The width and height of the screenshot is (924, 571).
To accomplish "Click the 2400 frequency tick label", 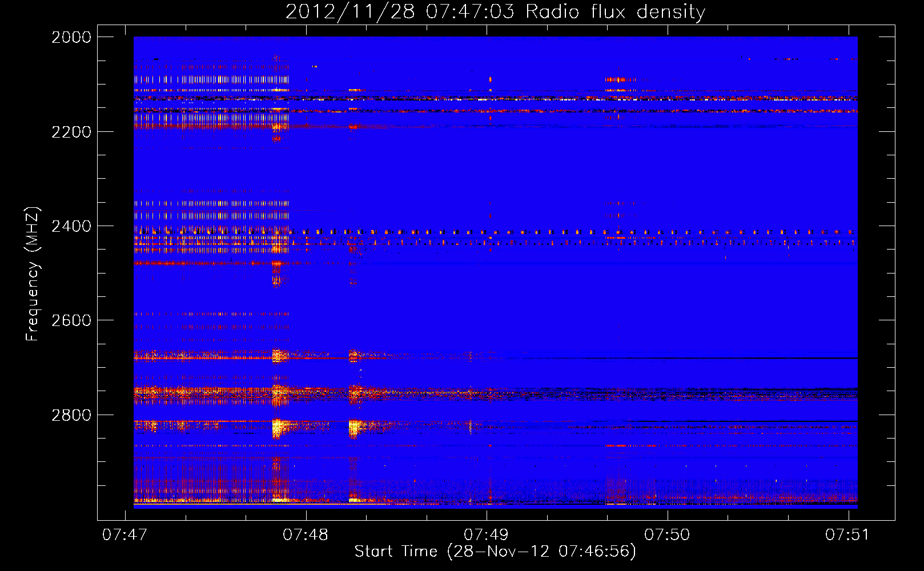I will 71,226.
